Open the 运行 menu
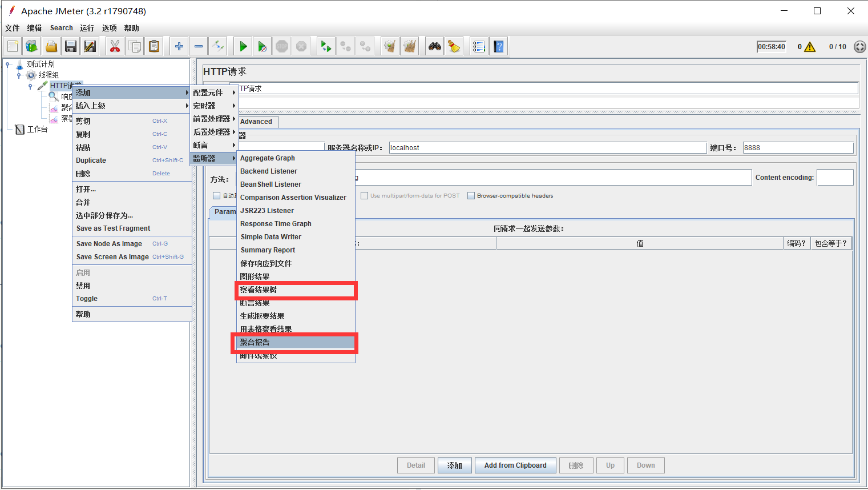The image size is (868, 490). (x=87, y=28)
